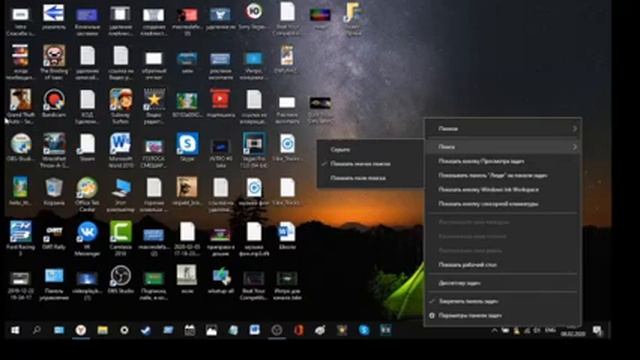The image size is (640, 360).
Task: Open File Explorer from the taskbar
Action: (x=102, y=330)
